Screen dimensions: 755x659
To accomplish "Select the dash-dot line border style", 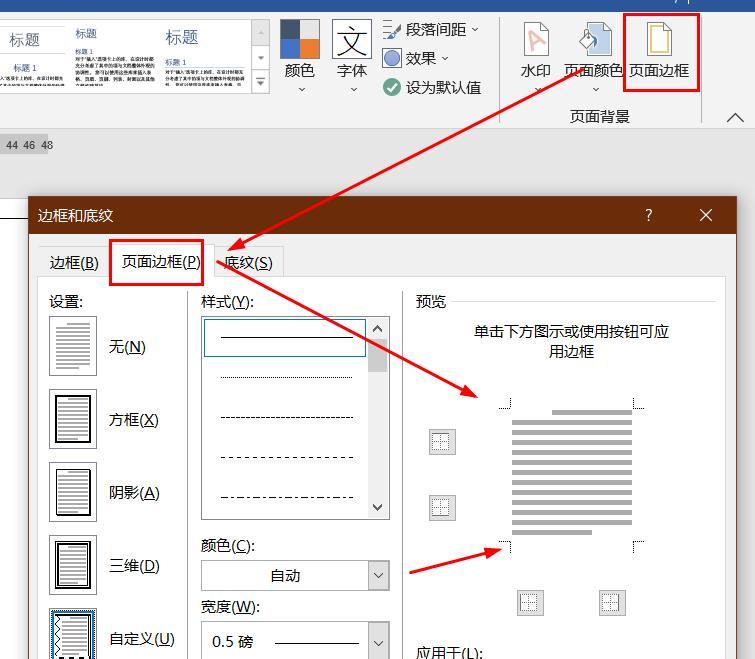I will click(285, 497).
